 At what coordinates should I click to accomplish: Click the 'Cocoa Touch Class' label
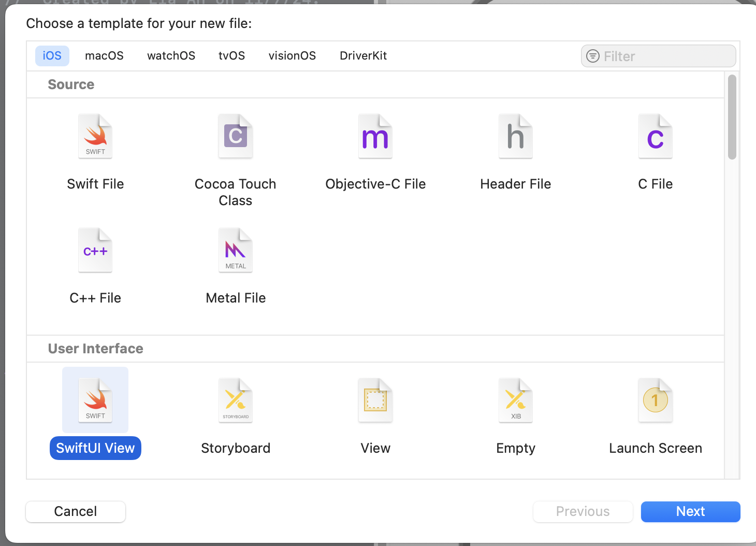click(x=236, y=192)
